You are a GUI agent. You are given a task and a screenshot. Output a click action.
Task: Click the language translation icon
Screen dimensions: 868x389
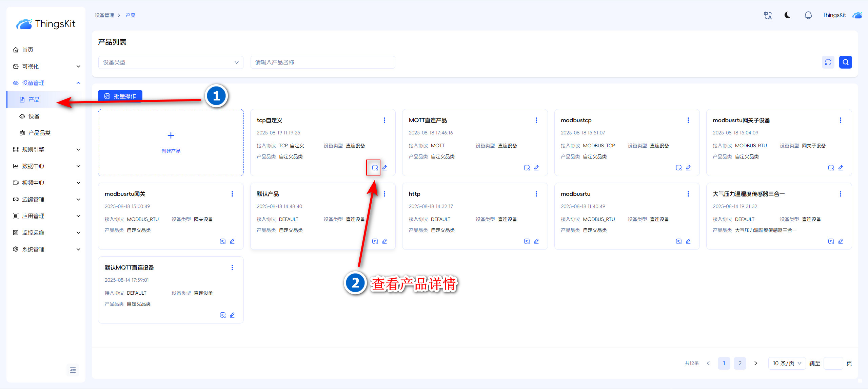[x=768, y=15]
